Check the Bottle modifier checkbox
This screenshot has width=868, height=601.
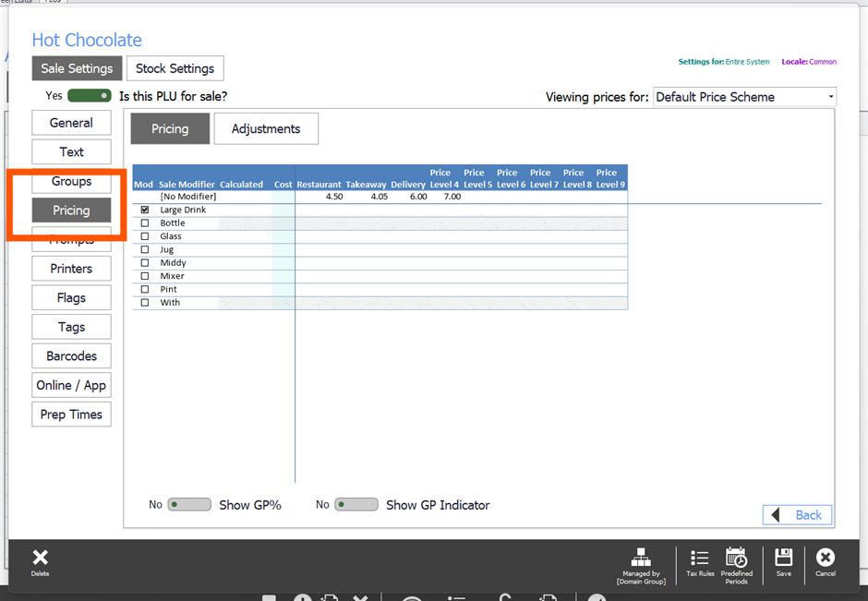pyautogui.click(x=145, y=223)
